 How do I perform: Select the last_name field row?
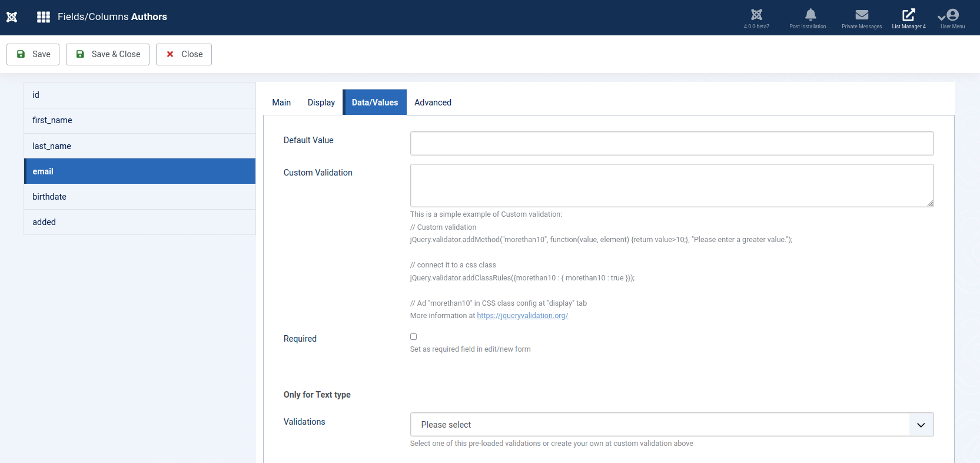139,146
